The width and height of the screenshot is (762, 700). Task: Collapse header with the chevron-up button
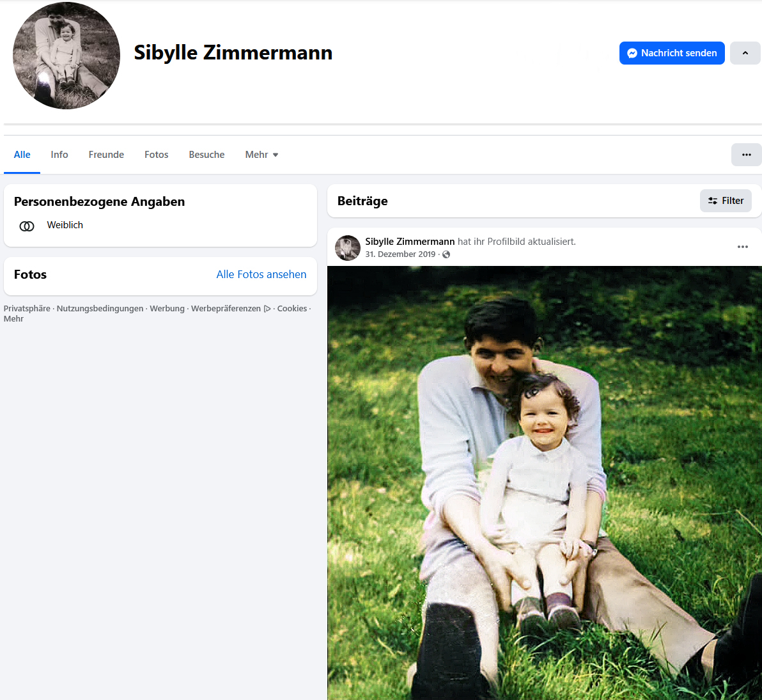pyautogui.click(x=745, y=53)
